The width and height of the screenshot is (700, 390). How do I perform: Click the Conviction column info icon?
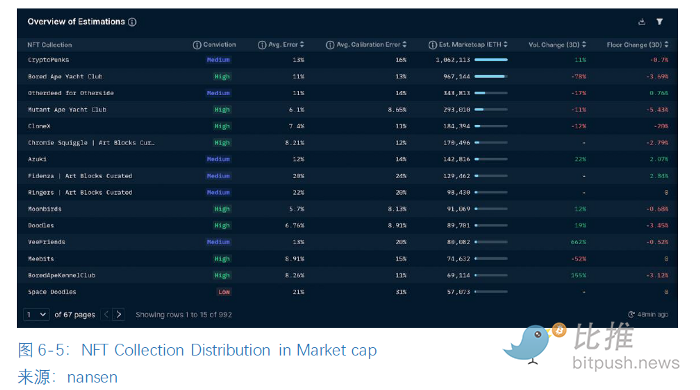197,45
